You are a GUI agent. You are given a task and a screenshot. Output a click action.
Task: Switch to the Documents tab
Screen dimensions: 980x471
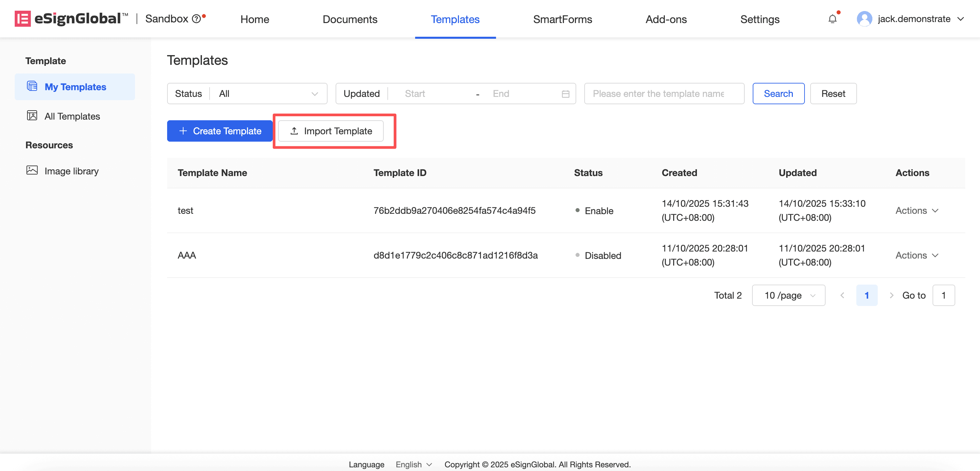click(x=350, y=19)
